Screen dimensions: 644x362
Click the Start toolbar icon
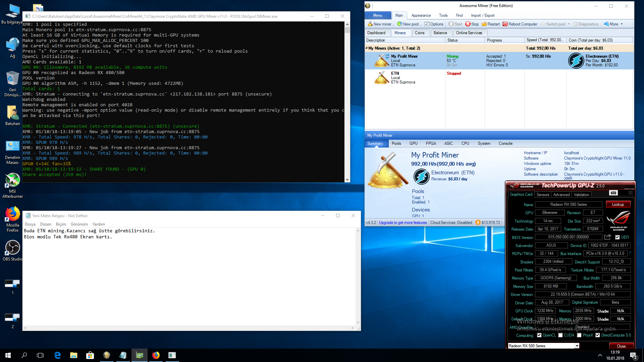coord(451,24)
